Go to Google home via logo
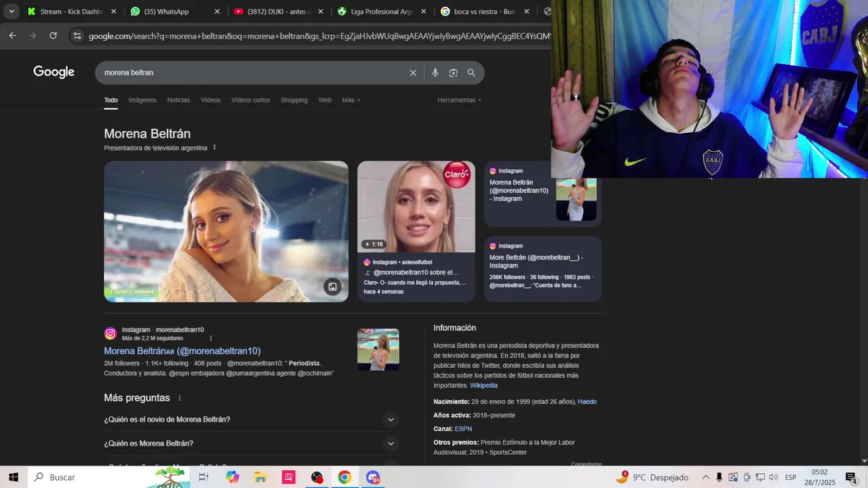Viewport: 868px width, 488px height. 54,72
